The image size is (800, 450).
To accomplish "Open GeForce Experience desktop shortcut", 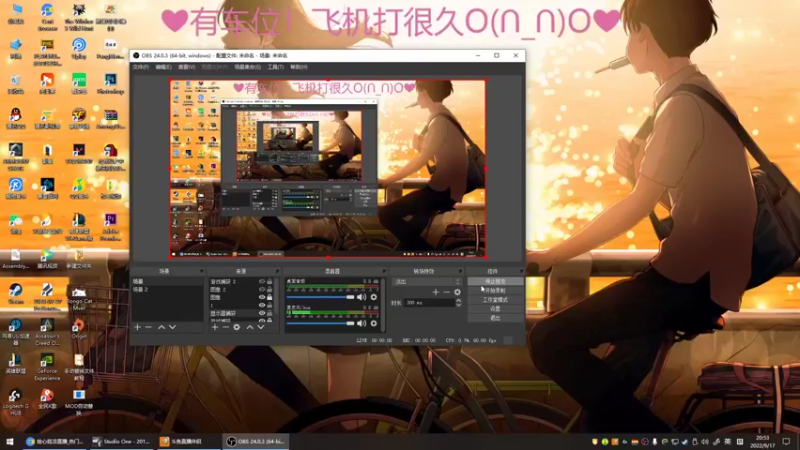I will click(x=47, y=367).
